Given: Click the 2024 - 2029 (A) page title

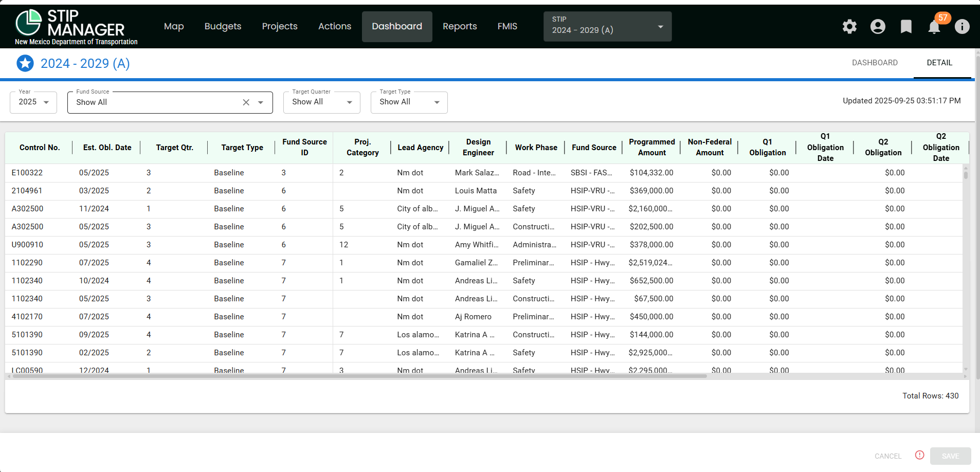Looking at the screenshot, I should point(85,63).
